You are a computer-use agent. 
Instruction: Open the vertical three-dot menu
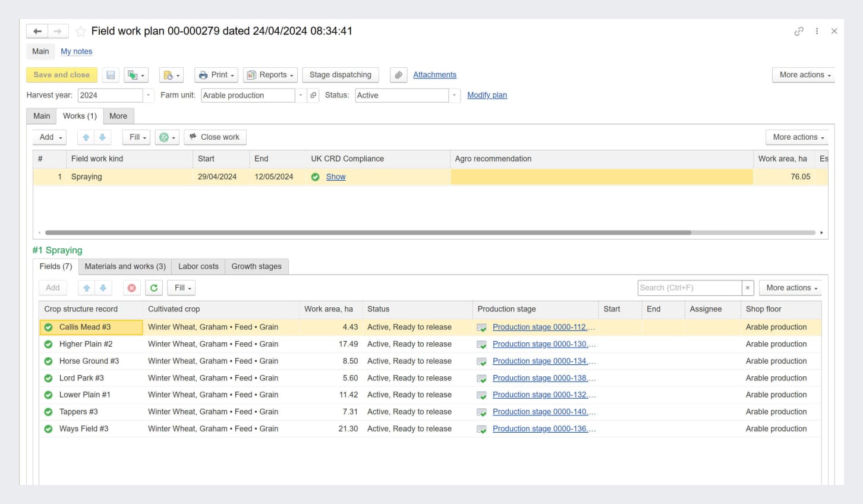point(817,31)
